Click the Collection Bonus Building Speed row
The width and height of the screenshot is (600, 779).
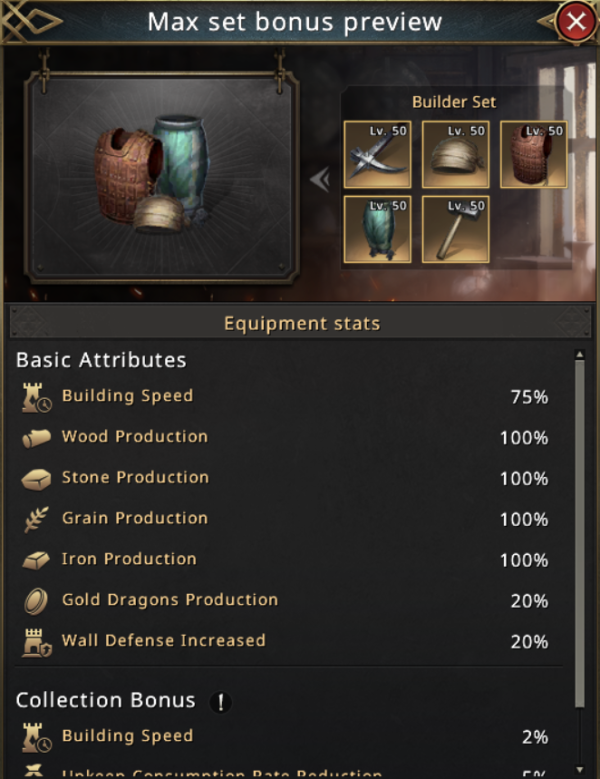[290, 737]
